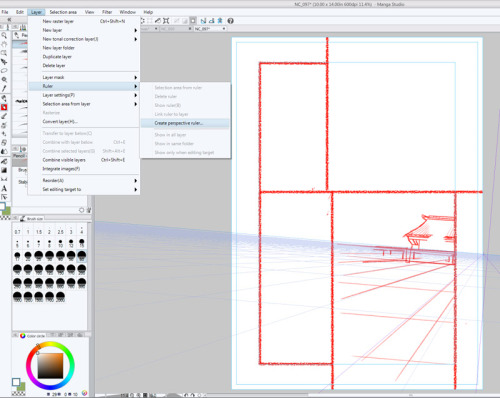Select the Move layer tool
This screenshot has width=500, height=398.
pos(4,62)
